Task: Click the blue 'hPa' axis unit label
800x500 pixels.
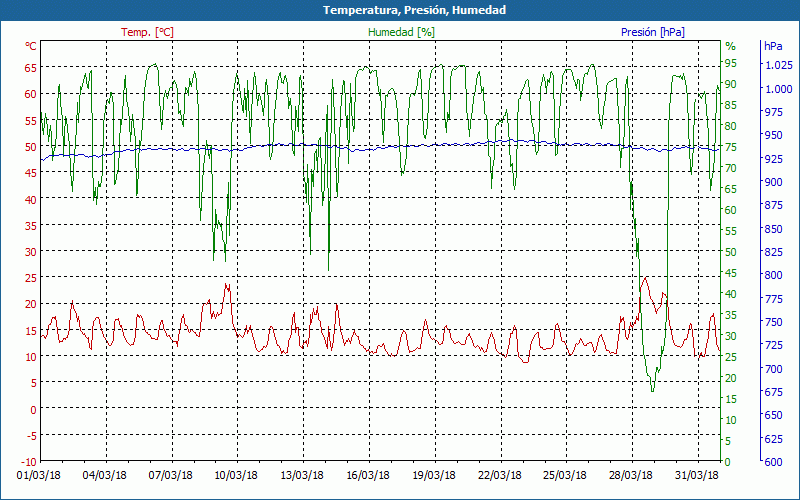Action: pyautogui.click(x=773, y=46)
